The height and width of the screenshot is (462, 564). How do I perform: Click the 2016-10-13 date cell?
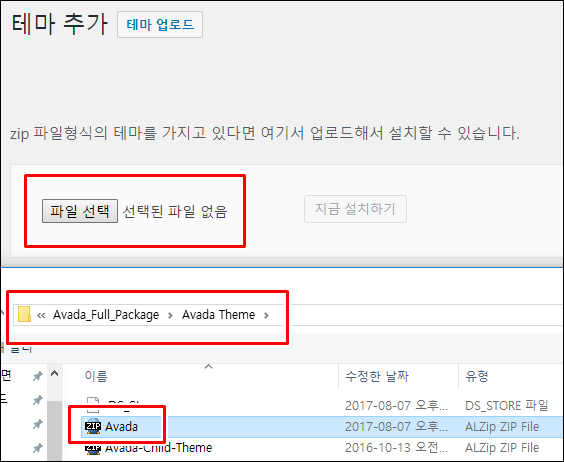pos(396,448)
